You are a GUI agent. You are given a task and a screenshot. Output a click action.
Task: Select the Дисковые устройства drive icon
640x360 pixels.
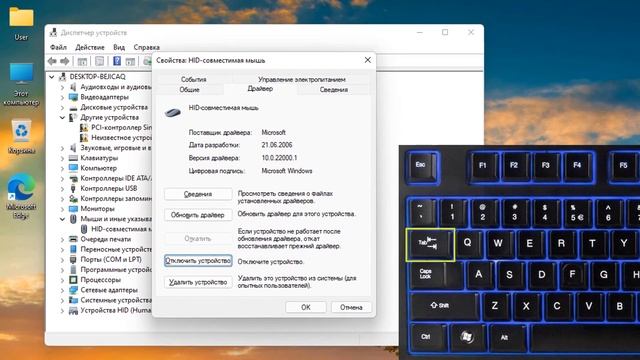[73, 107]
